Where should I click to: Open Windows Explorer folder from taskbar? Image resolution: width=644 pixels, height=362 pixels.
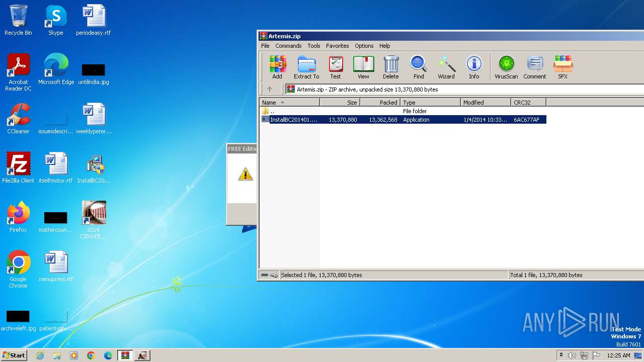pos(57,355)
